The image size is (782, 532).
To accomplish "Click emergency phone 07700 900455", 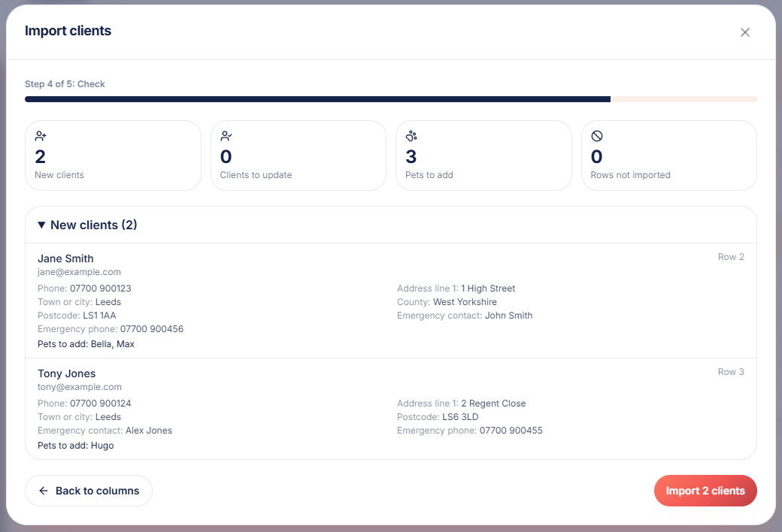I will 511,431.
